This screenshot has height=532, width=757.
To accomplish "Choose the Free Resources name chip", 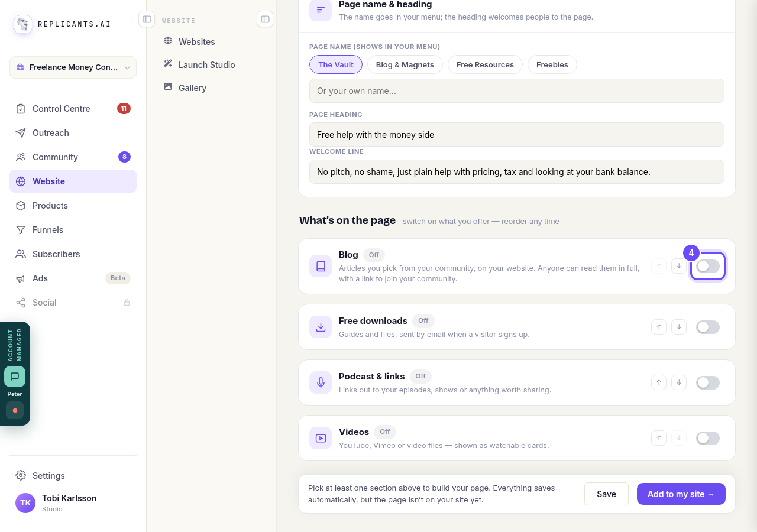I will [485, 64].
